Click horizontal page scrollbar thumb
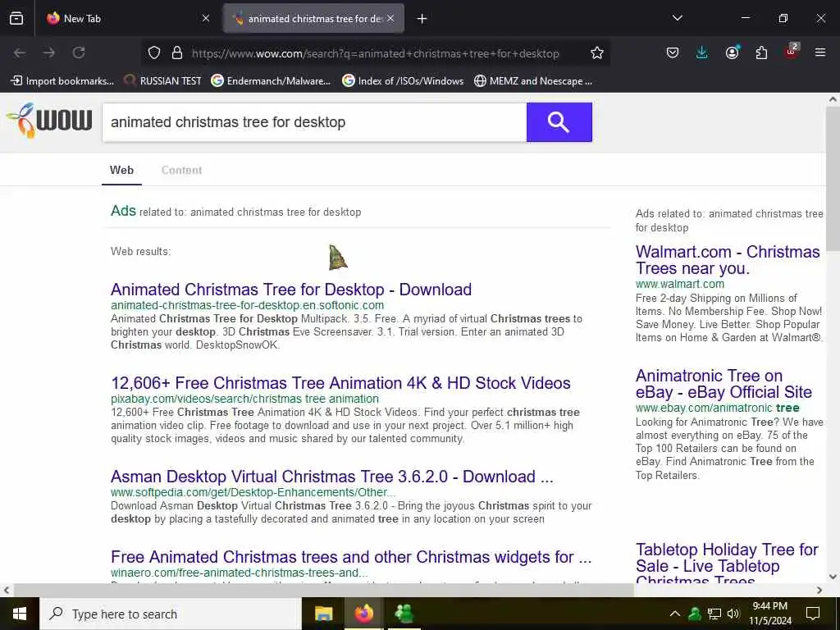Image resolution: width=840 pixels, height=630 pixels. (323, 590)
